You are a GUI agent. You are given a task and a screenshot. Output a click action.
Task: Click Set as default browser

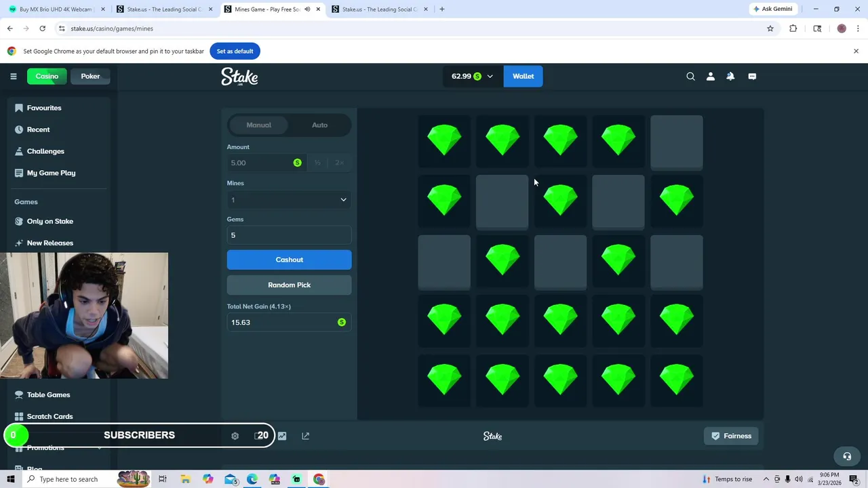point(235,52)
